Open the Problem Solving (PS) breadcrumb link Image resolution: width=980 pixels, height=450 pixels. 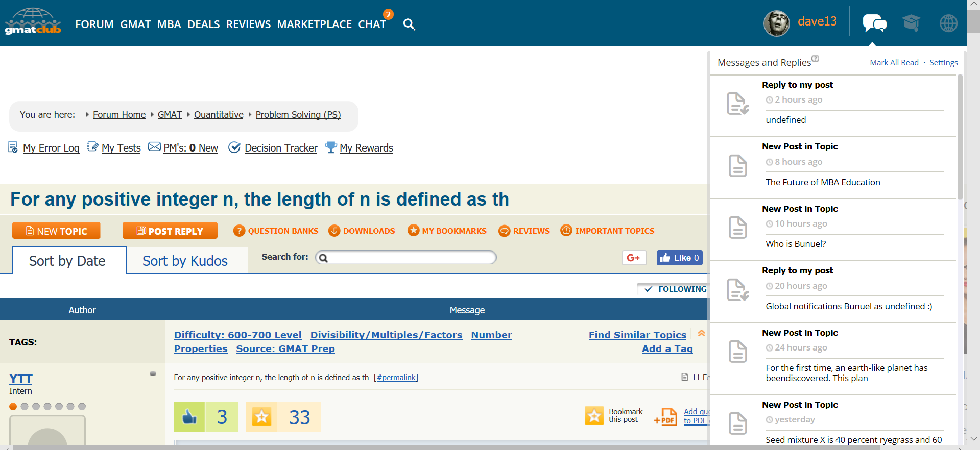(x=298, y=115)
